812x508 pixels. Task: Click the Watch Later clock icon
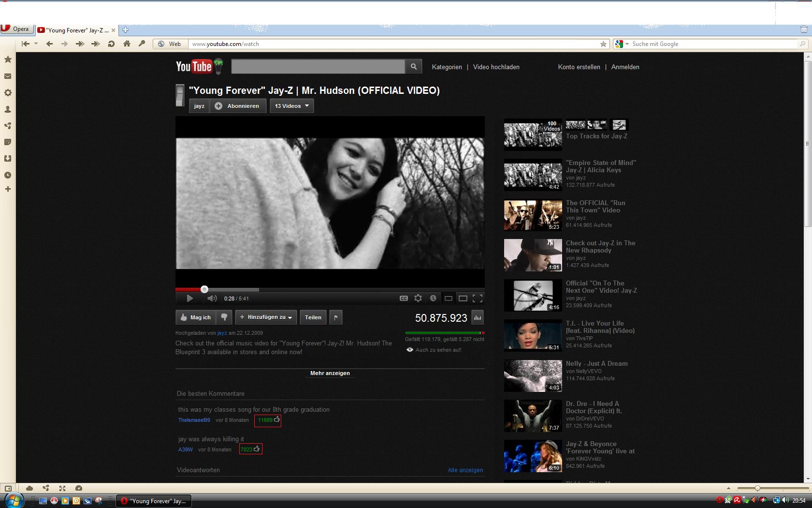pyautogui.click(x=433, y=299)
